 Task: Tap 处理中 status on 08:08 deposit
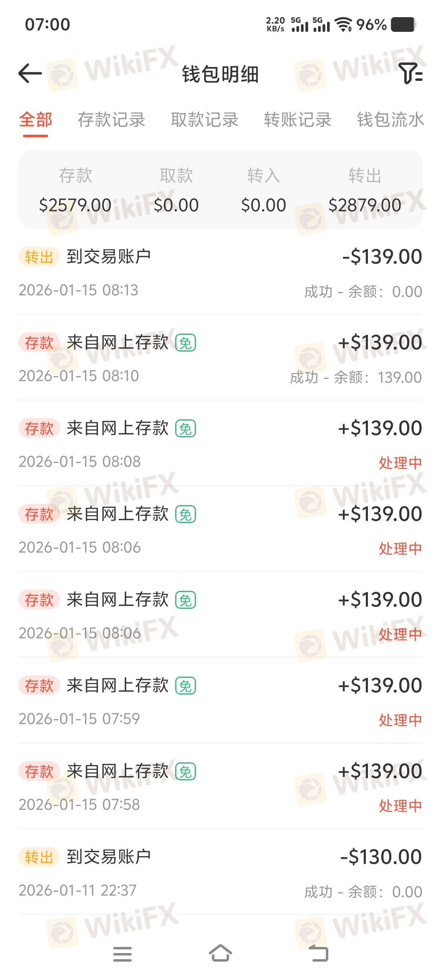click(x=400, y=463)
